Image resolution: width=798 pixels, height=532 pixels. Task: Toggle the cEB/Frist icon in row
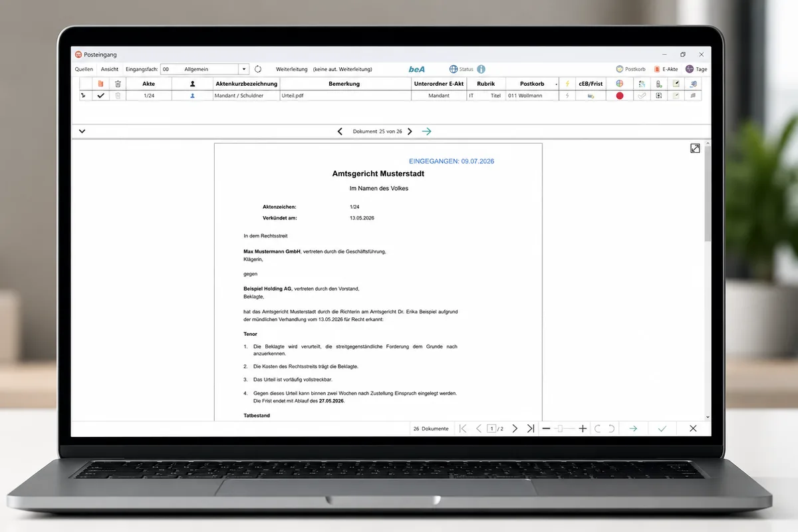pos(590,96)
